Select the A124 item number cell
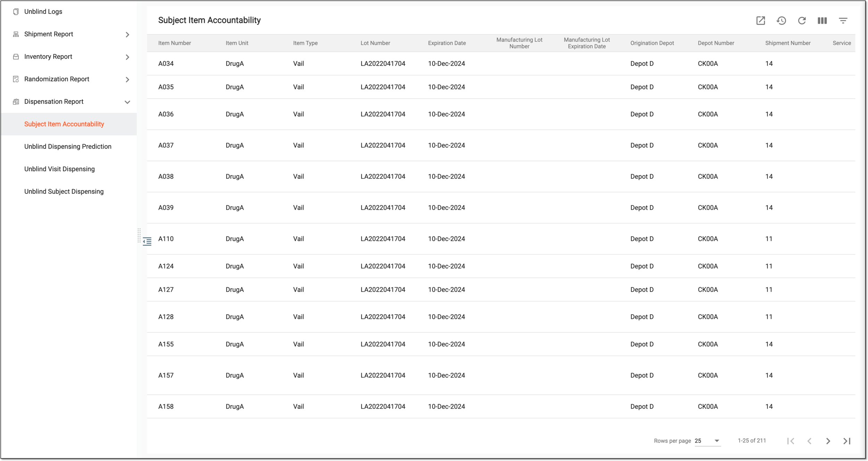The width and height of the screenshot is (868, 461). (166, 266)
